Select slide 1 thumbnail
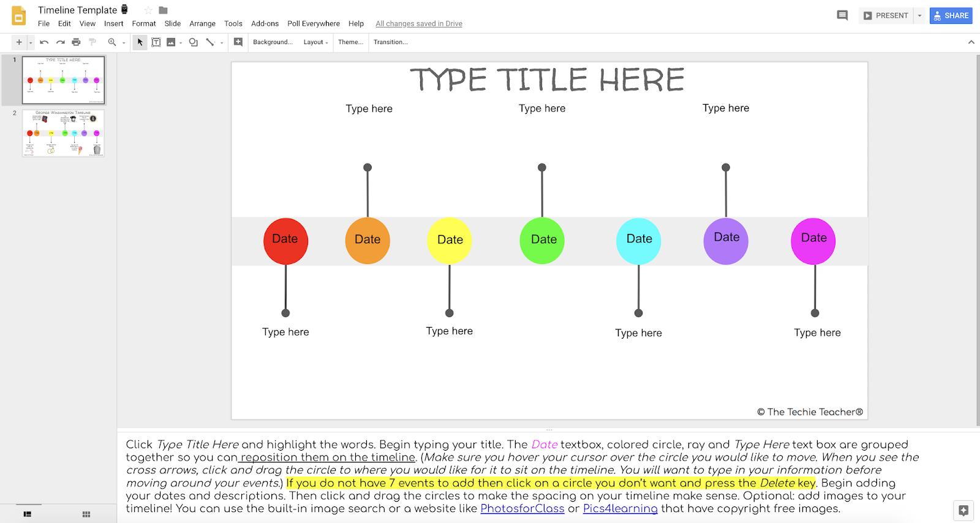Screen dimensions: 980x523 pos(64,80)
